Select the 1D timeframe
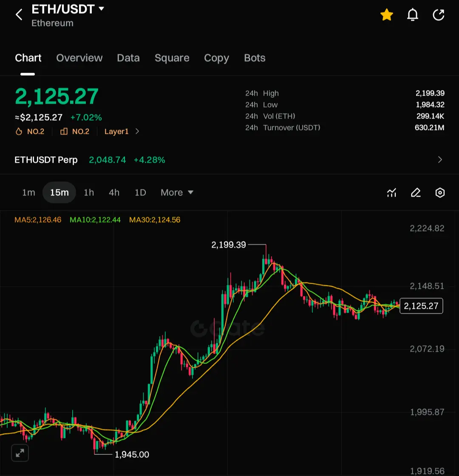This screenshot has width=459, height=476. (140, 192)
